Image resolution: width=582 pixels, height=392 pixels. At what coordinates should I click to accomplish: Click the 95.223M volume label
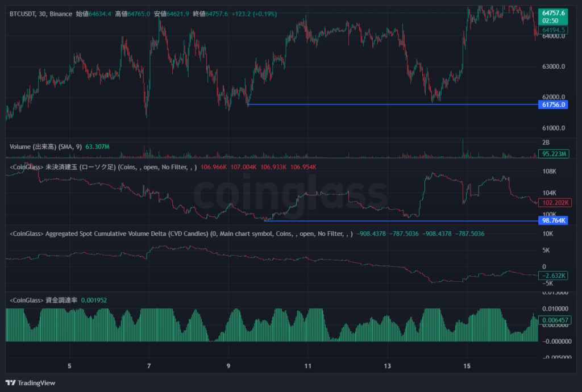(x=554, y=153)
